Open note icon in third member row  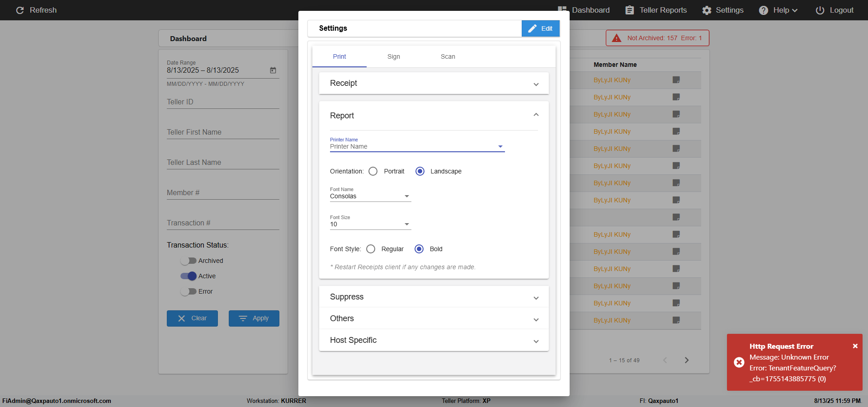pos(676,114)
